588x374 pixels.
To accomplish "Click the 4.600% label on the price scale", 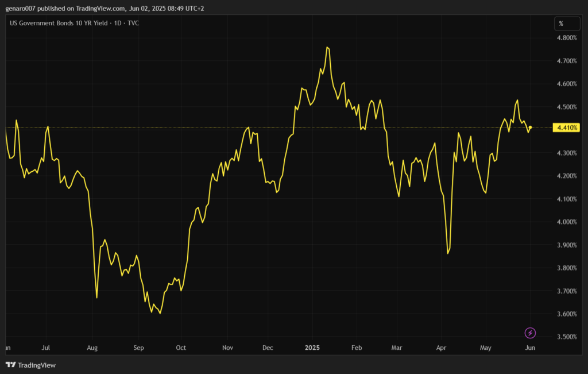I will pyautogui.click(x=566, y=84).
